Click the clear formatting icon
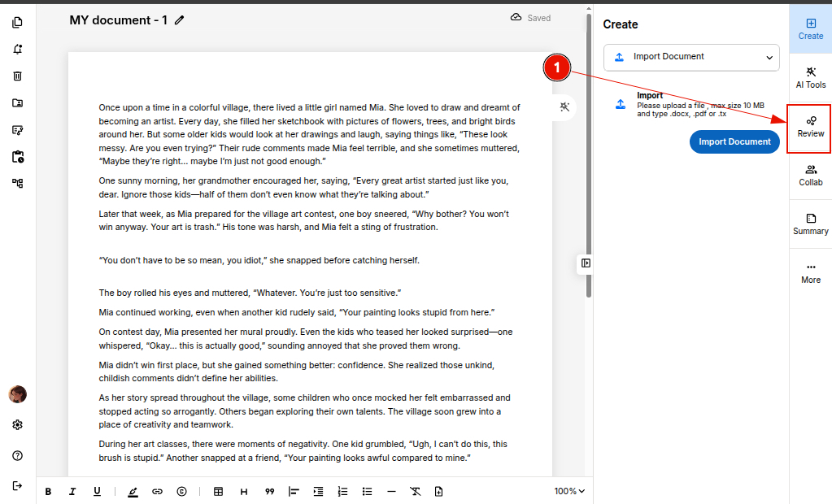 click(415, 491)
